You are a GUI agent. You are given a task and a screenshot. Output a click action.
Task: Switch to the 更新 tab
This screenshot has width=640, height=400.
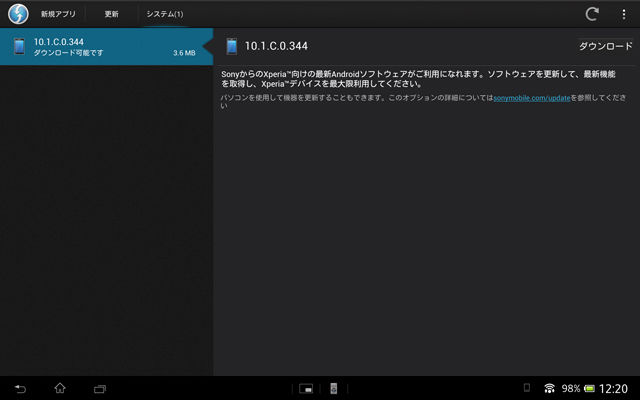pyautogui.click(x=111, y=14)
